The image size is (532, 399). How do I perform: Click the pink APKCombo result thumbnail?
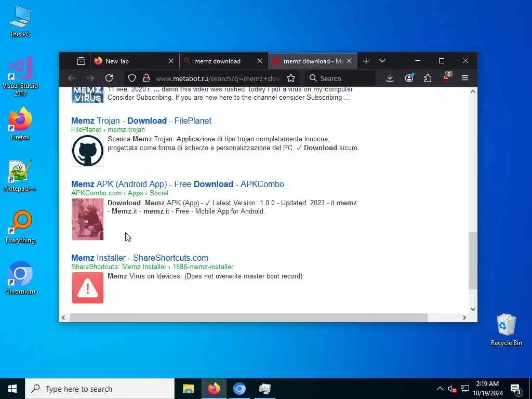(87, 219)
